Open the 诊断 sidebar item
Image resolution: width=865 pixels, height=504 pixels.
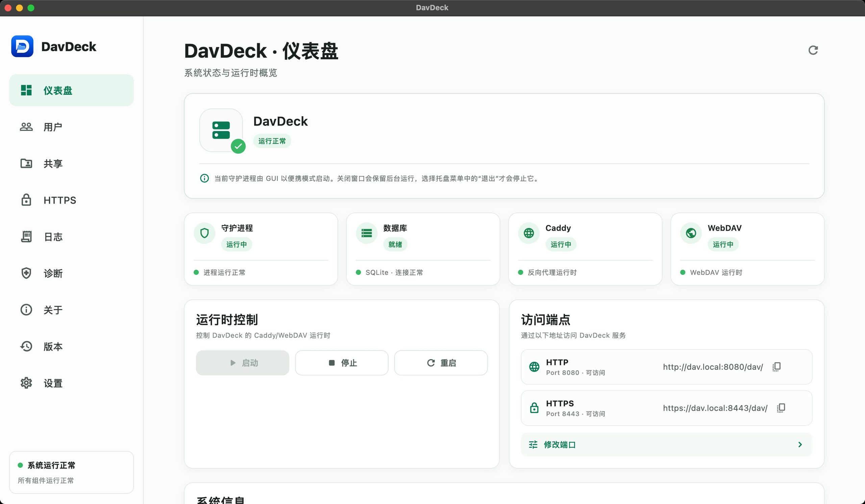(71, 273)
